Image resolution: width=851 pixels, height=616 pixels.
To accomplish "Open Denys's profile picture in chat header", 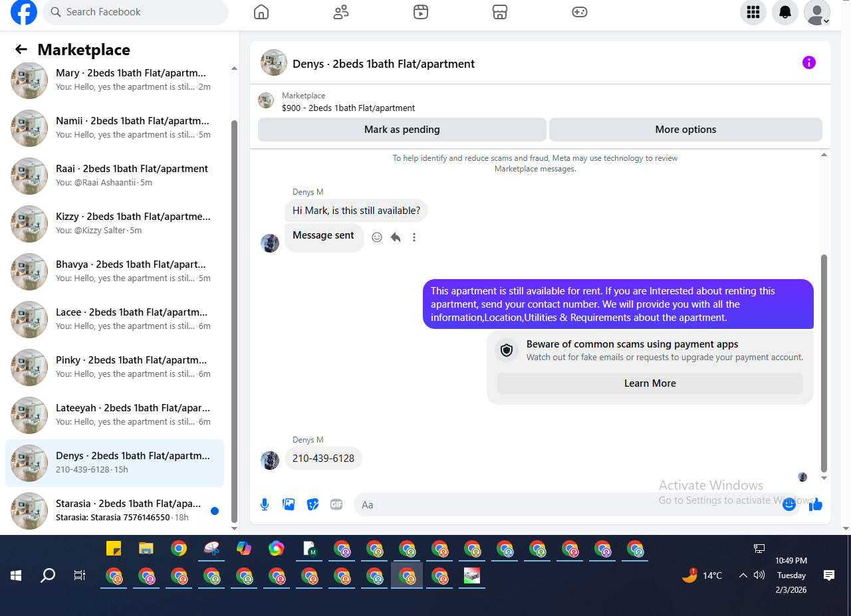I will pos(274,62).
